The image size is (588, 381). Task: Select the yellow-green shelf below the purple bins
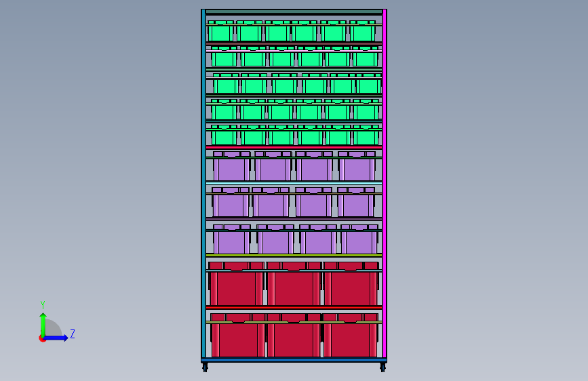tap(294, 256)
